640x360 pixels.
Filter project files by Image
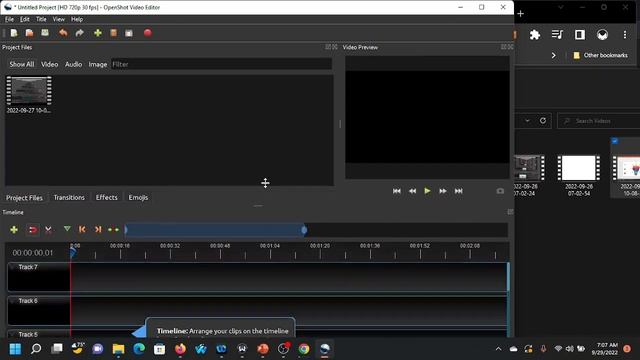pos(98,64)
